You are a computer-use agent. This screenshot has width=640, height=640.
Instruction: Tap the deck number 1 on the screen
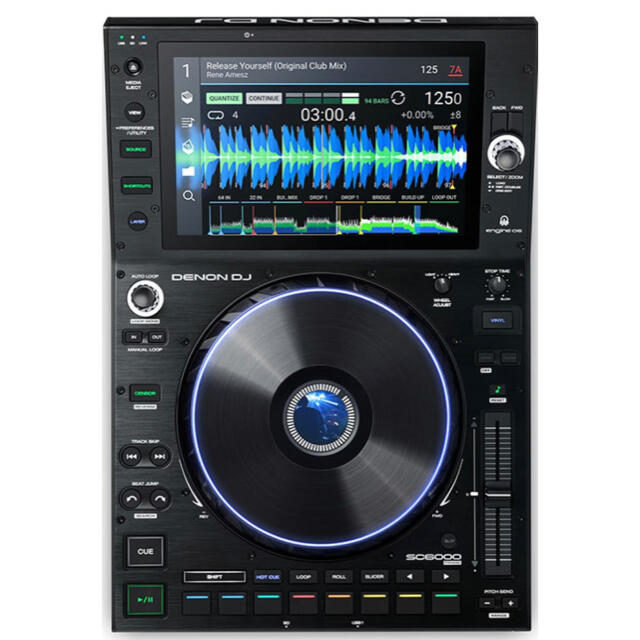coord(186,71)
